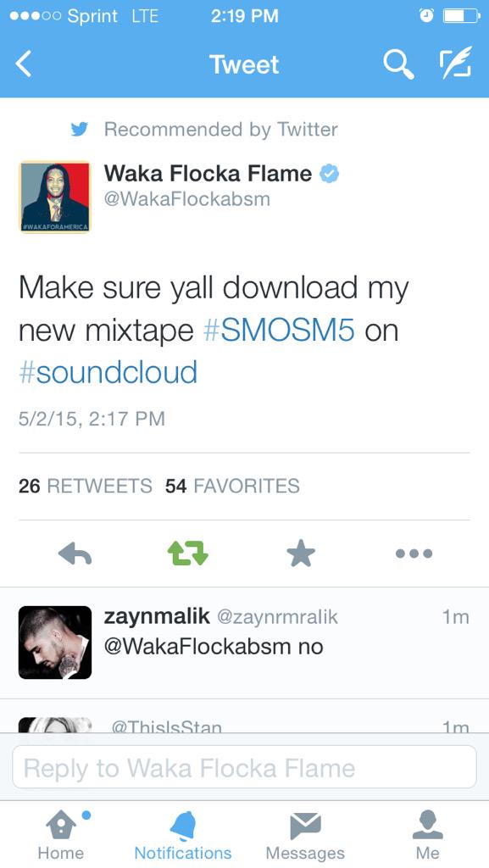The height and width of the screenshot is (868, 489).
Task: Favorite the tweet with the star icon
Action: coord(301,553)
